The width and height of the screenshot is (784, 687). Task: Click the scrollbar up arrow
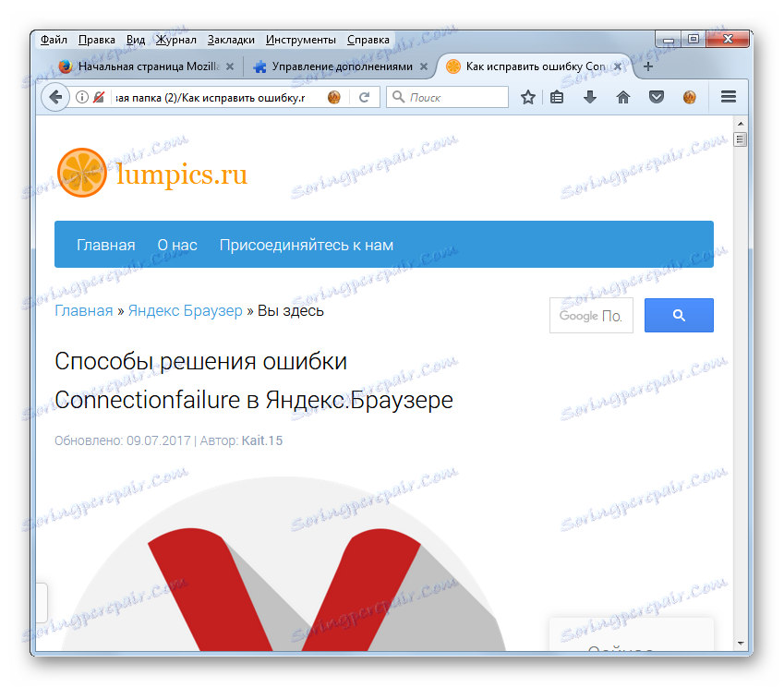[x=741, y=123]
